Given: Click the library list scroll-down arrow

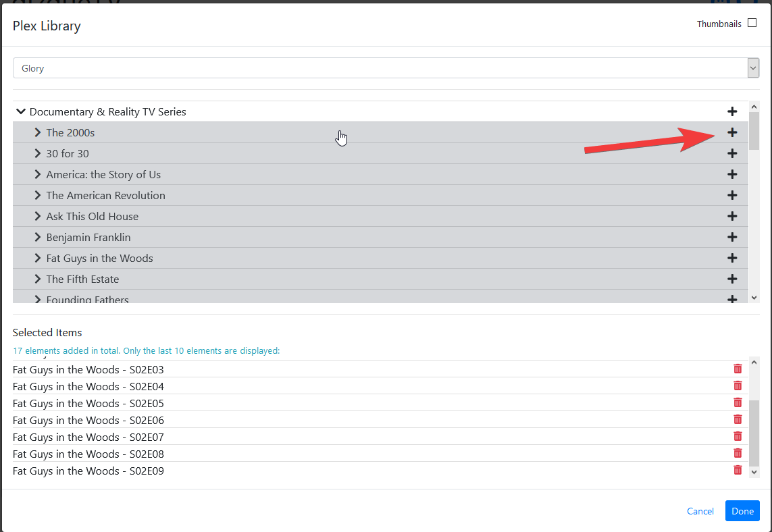Looking at the screenshot, I should (754, 298).
